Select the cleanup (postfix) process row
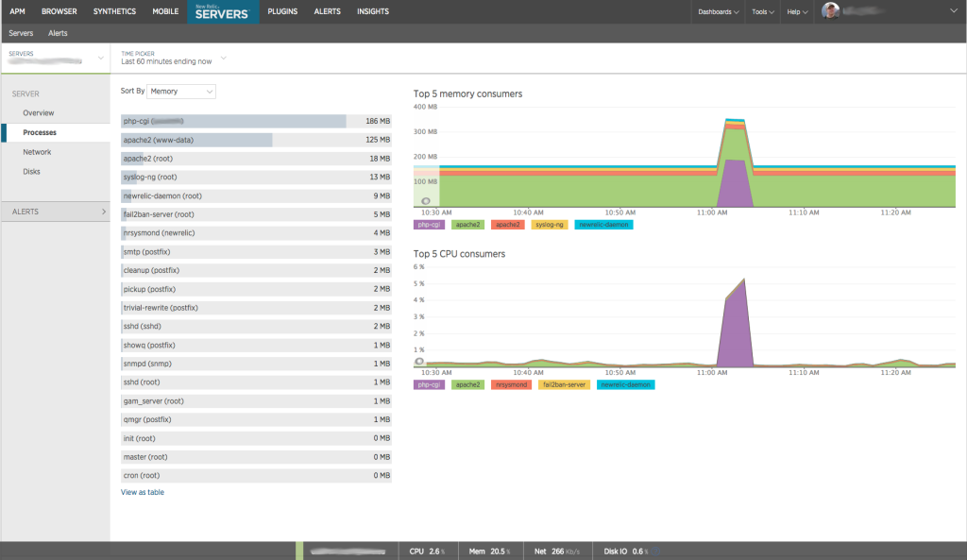 pyautogui.click(x=256, y=270)
